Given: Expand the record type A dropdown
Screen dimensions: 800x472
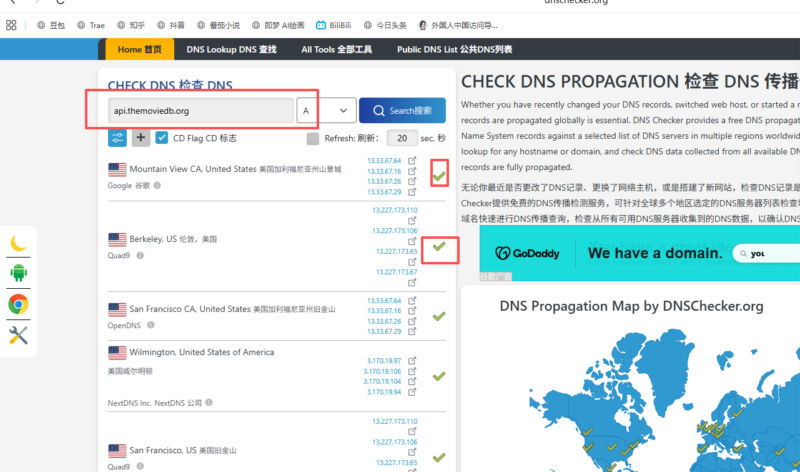Looking at the screenshot, I should point(327,110).
